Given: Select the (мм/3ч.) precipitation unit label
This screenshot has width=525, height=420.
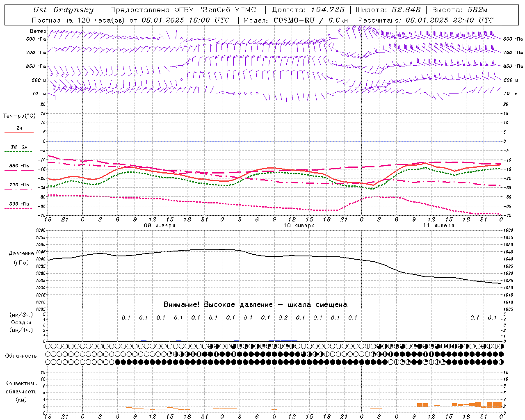Looking at the screenshot, I should pos(21,315).
